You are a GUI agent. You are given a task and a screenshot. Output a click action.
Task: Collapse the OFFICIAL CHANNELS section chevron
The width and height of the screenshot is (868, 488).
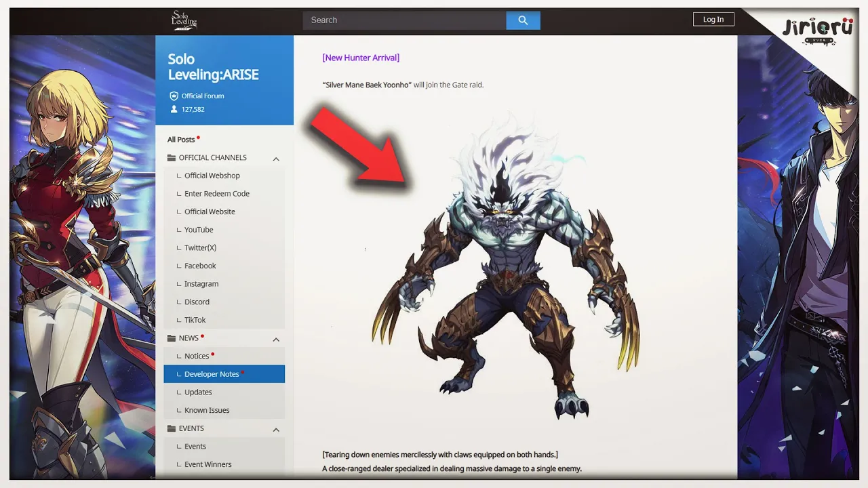click(276, 159)
